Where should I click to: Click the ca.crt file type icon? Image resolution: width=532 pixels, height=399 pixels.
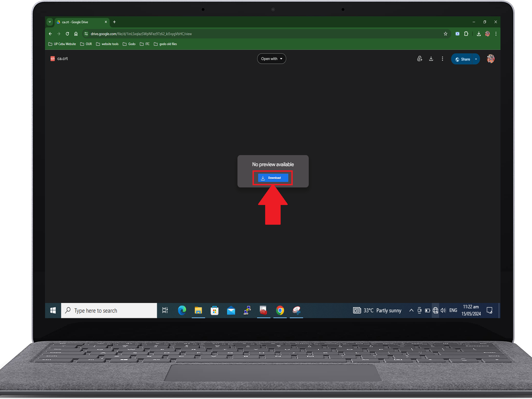click(52, 59)
